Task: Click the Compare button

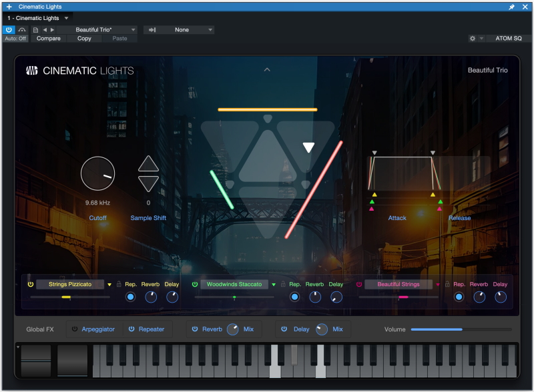Action: (48, 39)
